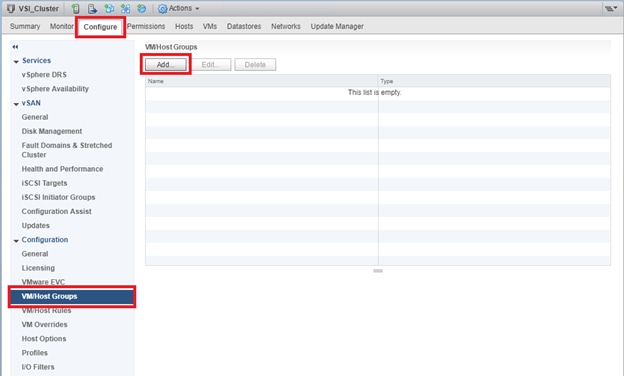Viewport: 624px width, 376px height.
Task: Open Host Options
Action: point(44,339)
